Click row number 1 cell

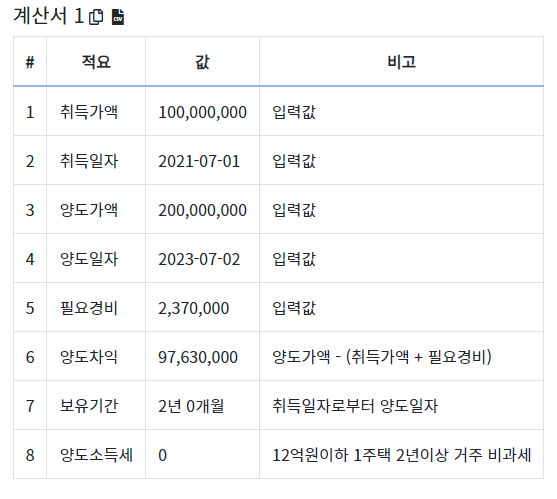click(30, 112)
